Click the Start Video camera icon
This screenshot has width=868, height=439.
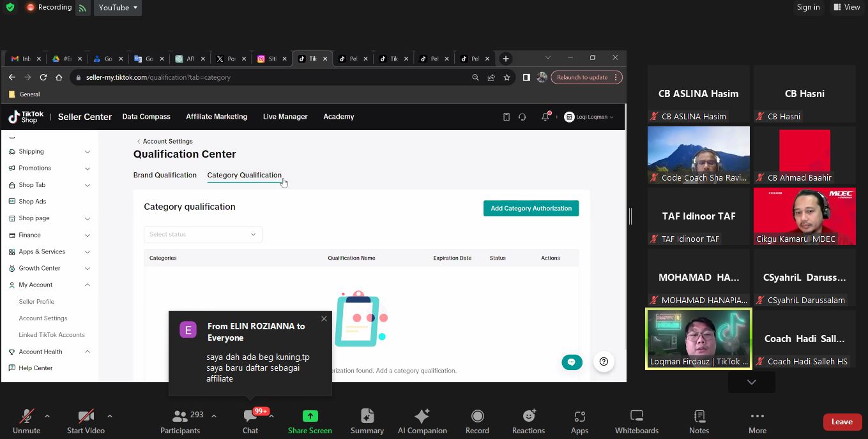(x=86, y=417)
